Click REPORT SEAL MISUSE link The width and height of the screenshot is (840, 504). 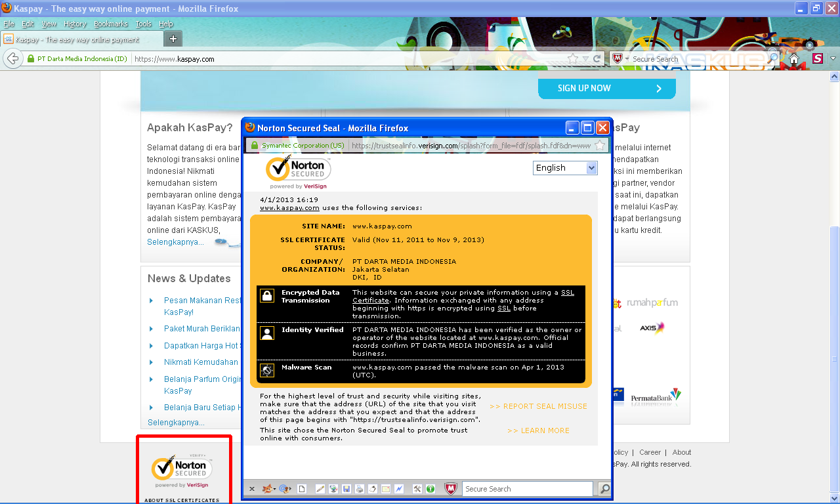[x=538, y=406]
